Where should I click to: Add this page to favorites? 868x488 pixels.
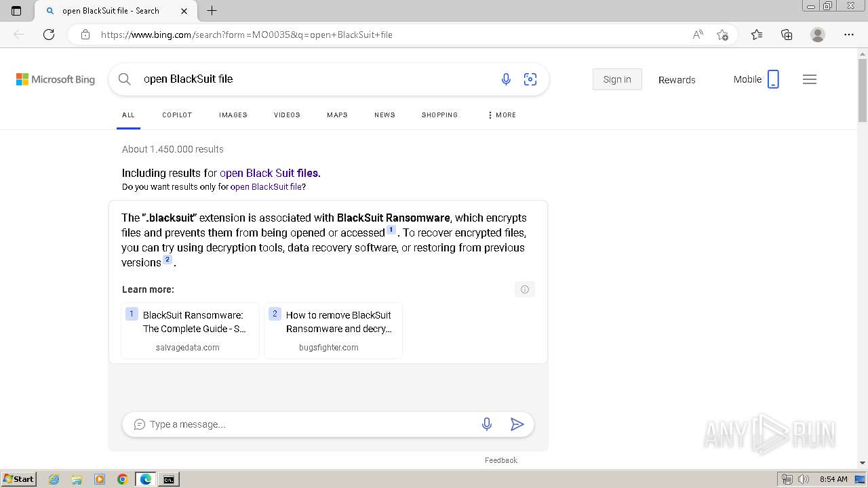coord(722,35)
